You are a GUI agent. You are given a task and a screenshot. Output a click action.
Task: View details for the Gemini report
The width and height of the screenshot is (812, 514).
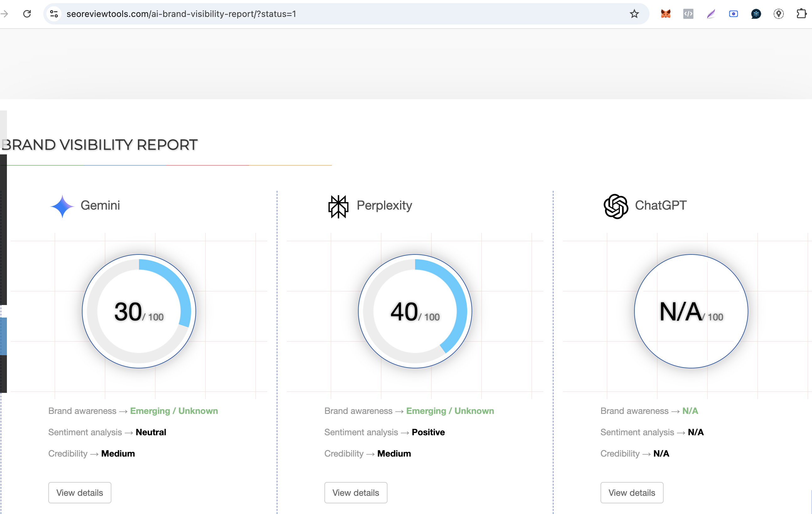point(80,492)
